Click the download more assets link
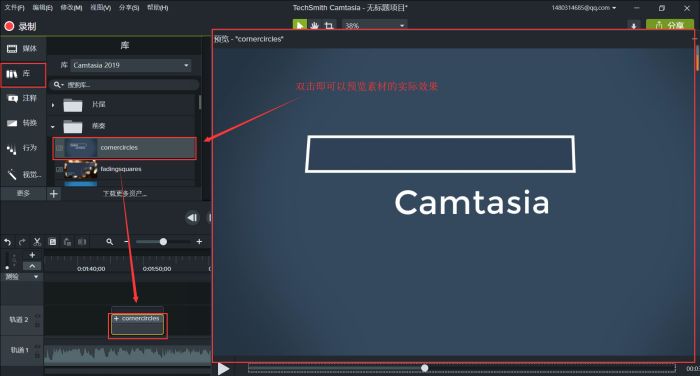 [125, 193]
